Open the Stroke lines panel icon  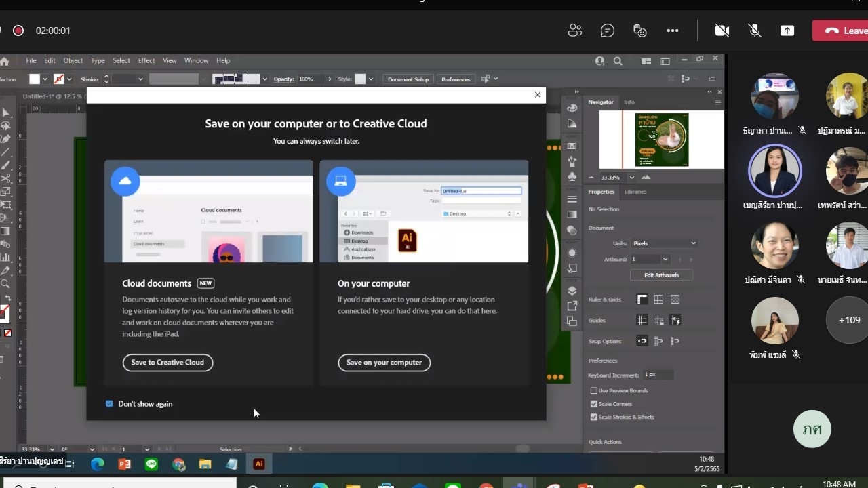point(572,199)
